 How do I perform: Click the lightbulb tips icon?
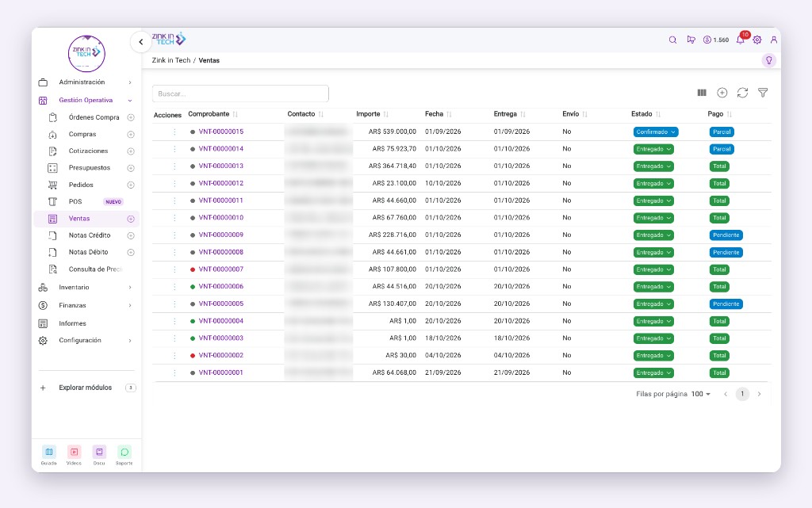click(x=769, y=60)
